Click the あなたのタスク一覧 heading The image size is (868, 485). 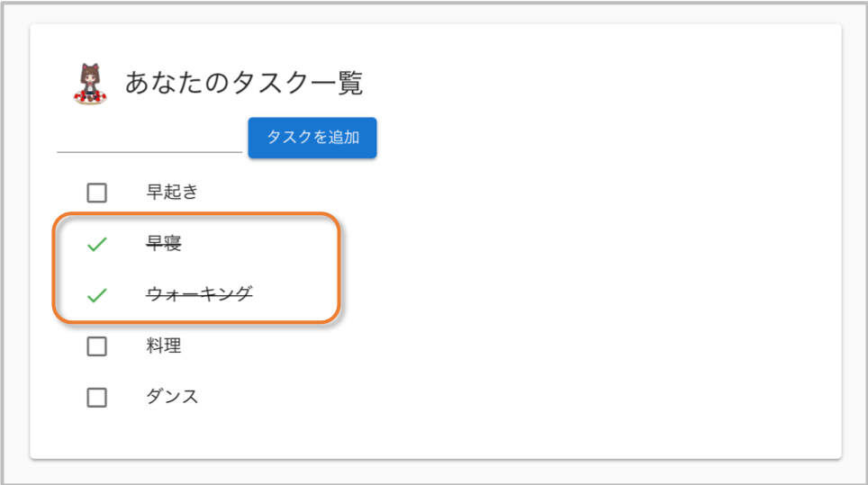click(244, 83)
